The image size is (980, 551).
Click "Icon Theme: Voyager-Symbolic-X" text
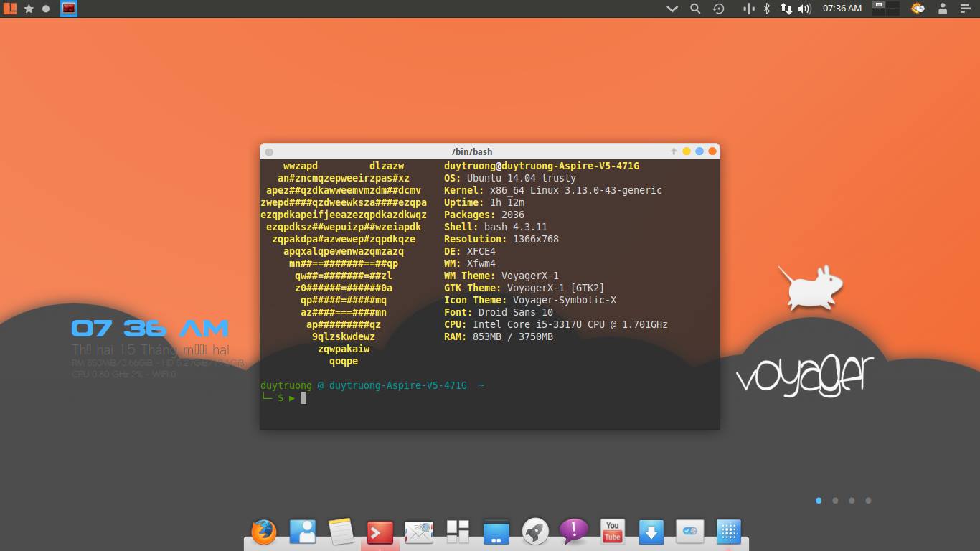pos(530,300)
